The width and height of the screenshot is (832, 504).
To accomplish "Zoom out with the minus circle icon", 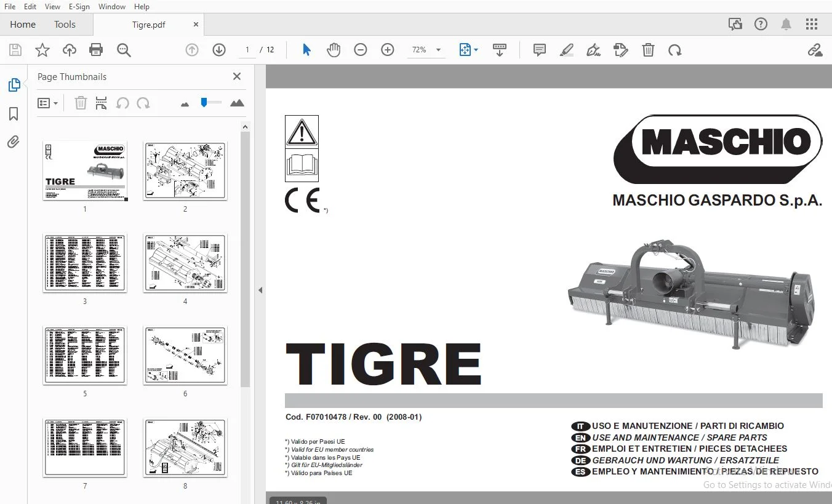I will (361, 50).
